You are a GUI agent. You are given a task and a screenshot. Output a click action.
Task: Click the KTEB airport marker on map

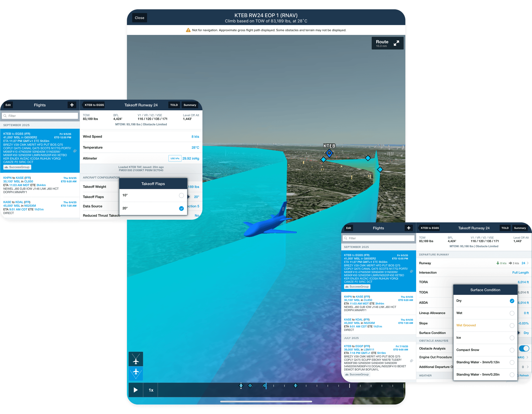(329, 153)
